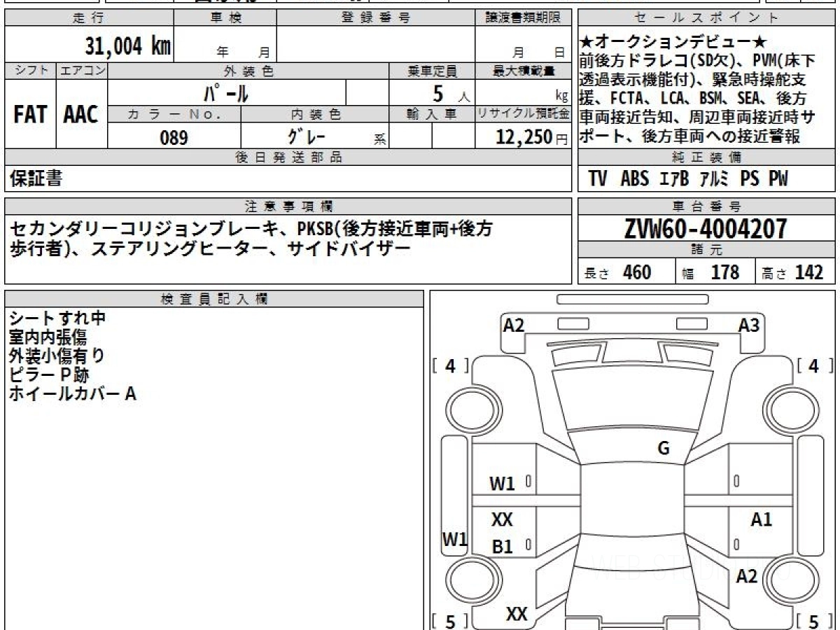840x630 pixels.
Task: Click the TV equipment label
Action: pos(597,179)
